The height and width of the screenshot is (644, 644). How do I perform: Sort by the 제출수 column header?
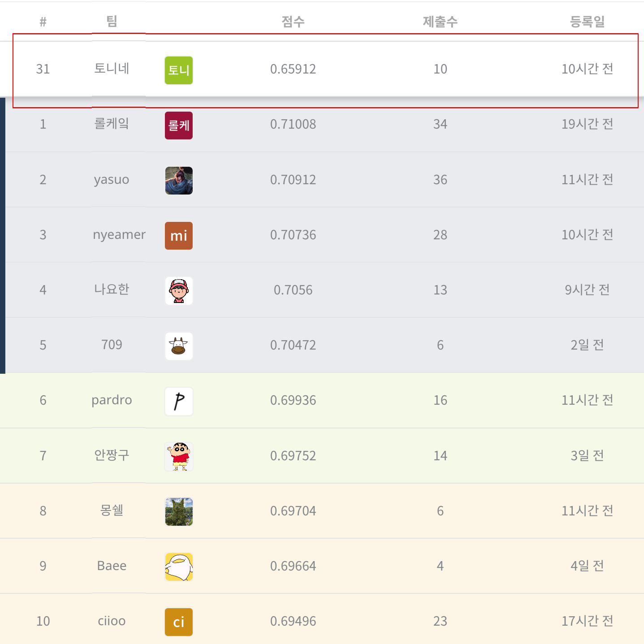click(x=440, y=22)
